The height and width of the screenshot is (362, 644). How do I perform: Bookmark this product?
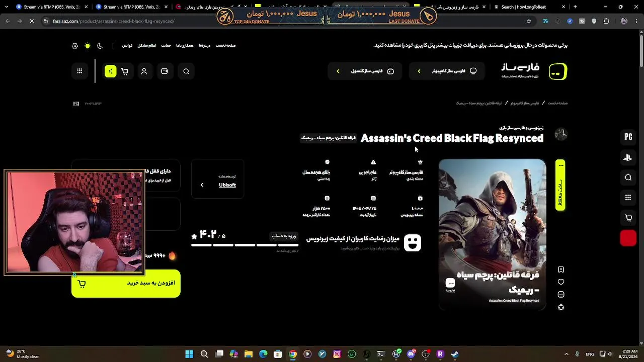click(561, 269)
